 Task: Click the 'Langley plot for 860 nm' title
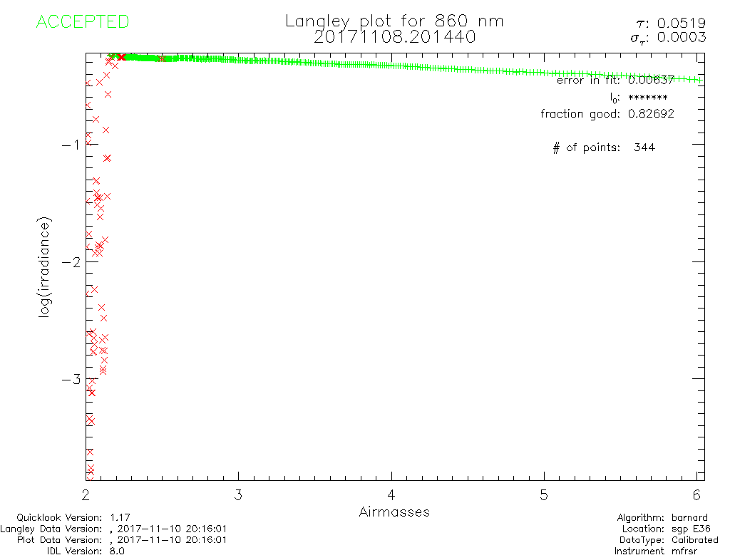pyautogui.click(x=394, y=21)
